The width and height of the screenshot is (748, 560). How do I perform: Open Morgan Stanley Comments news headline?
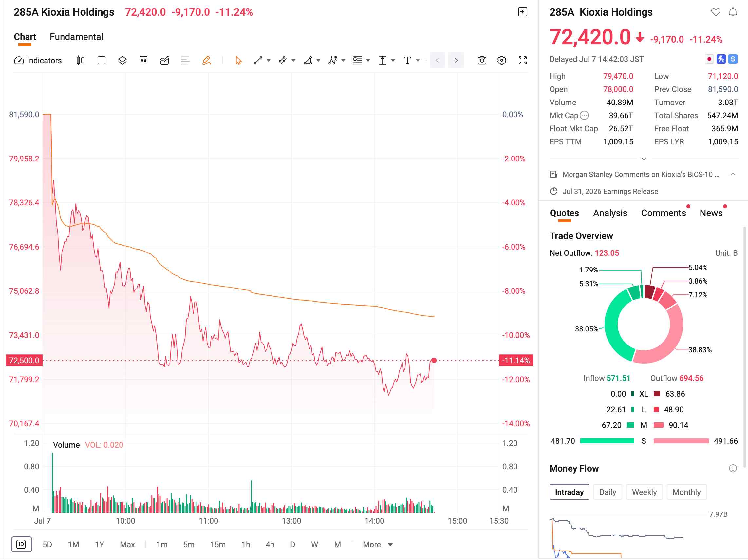(641, 175)
